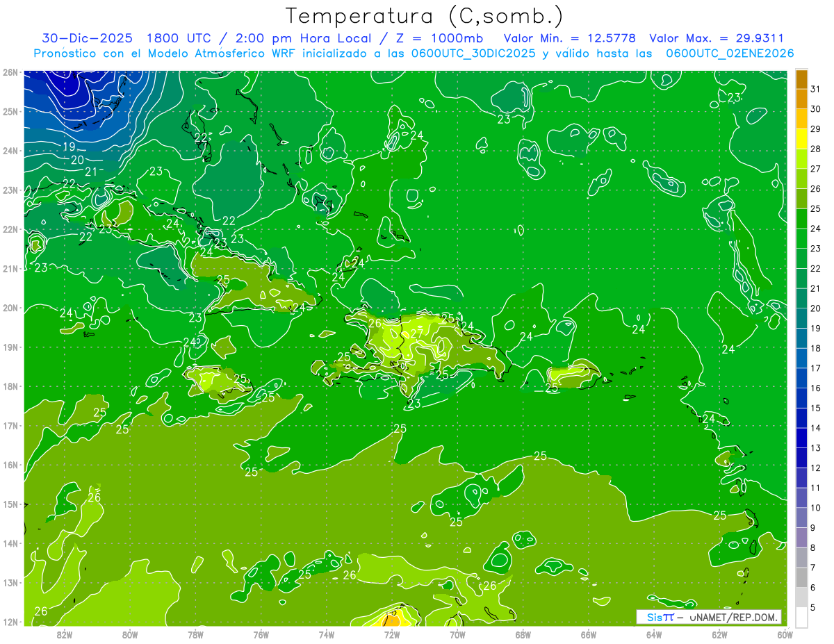
Task: Click the '64W' longitude axis label
Action: [654, 634]
